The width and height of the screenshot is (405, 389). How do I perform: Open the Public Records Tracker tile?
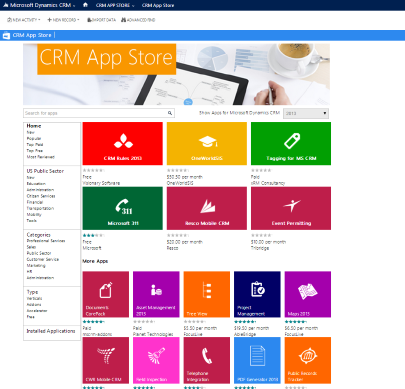pyautogui.click(x=308, y=360)
